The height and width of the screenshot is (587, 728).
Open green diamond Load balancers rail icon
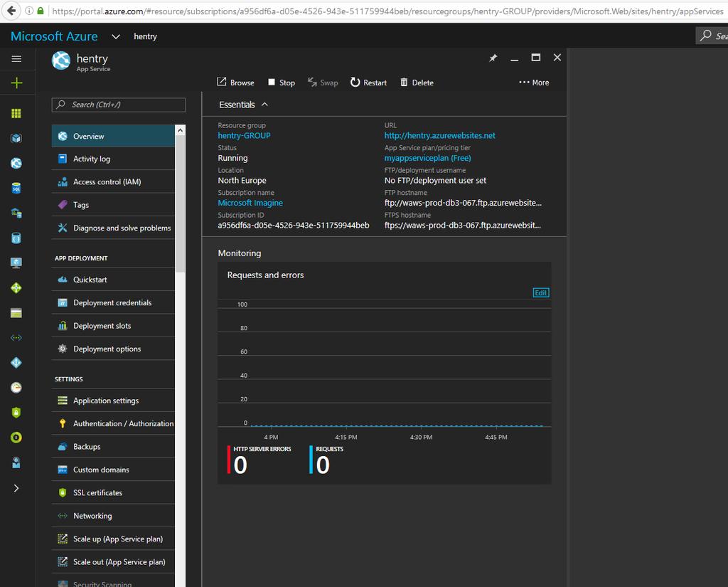coord(16,288)
